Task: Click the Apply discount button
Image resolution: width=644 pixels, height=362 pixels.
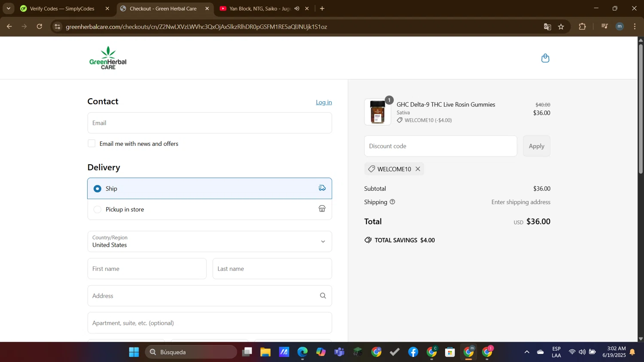Action: coord(536,146)
